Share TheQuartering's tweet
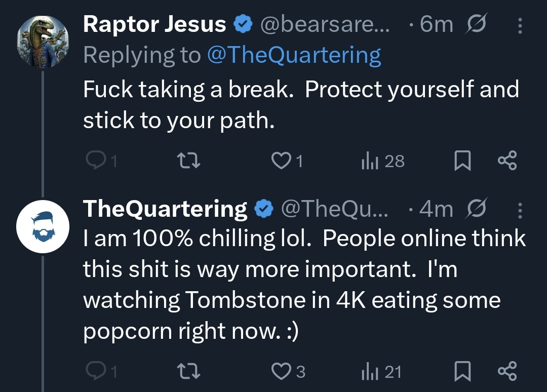This screenshot has width=547, height=392. pyautogui.click(x=507, y=371)
